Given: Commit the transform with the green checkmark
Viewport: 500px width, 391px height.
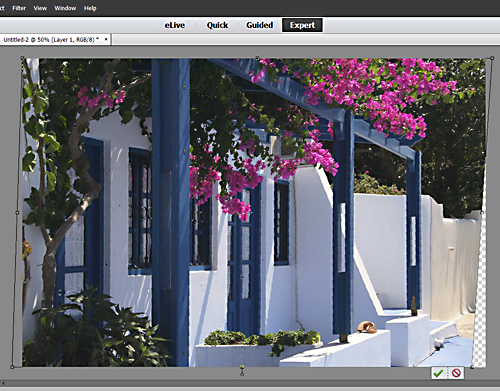Looking at the screenshot, I should pyautogui.click(x=439, y=373).
